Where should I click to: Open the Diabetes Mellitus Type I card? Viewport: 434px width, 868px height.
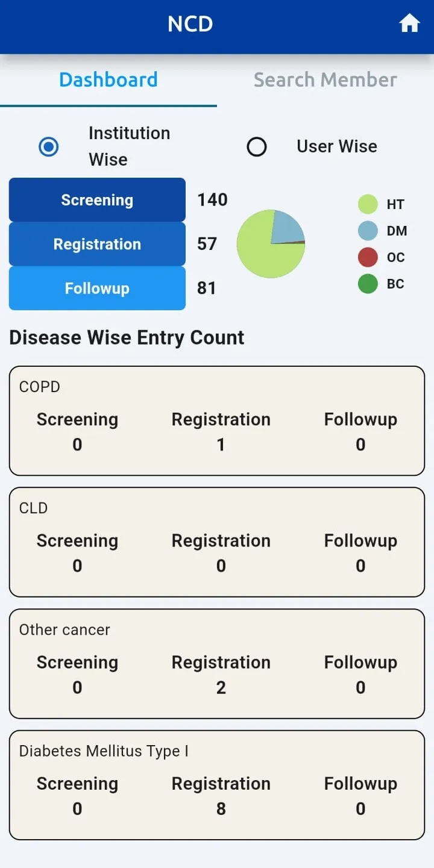(x=217, y=785)
